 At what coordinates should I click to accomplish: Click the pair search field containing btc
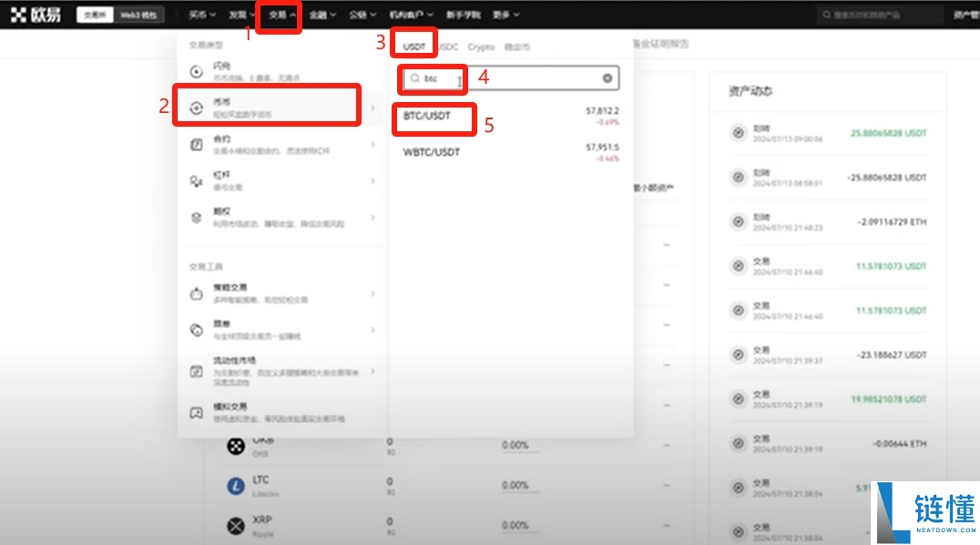pos(511,78)
